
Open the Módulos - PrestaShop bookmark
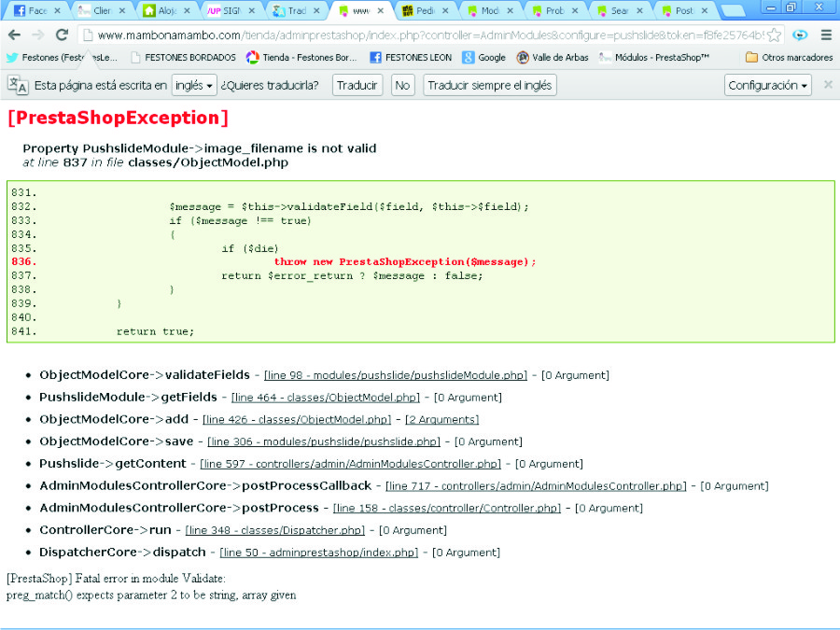654,57
